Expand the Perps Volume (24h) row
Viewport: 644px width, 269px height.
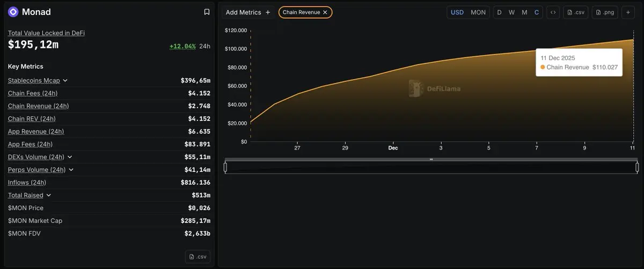click(x=71, y=170)
